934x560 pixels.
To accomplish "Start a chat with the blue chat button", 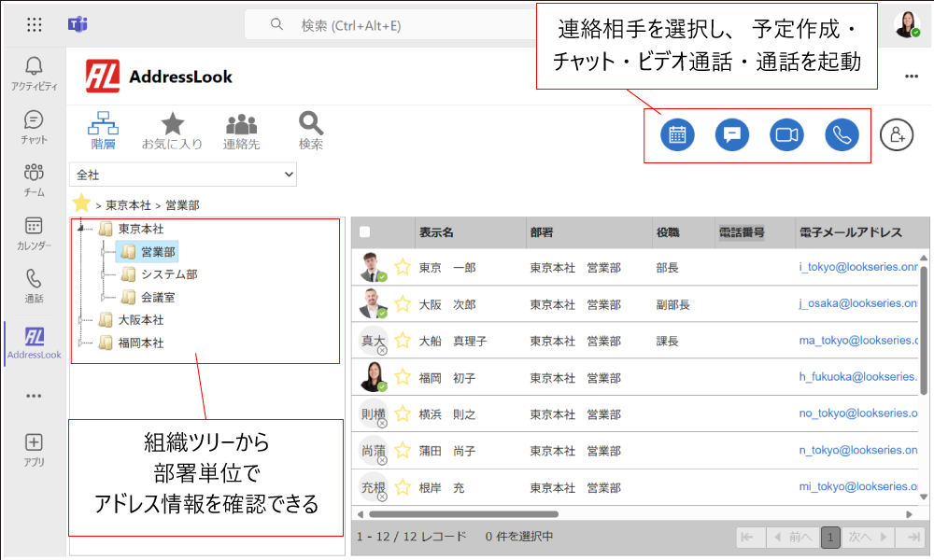I will [732, 135].
